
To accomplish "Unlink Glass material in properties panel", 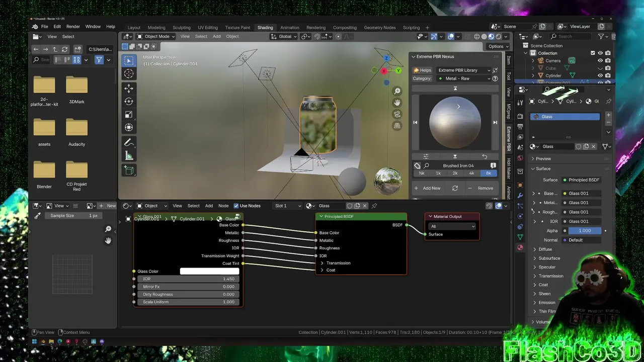I will [x=594, y=146].
